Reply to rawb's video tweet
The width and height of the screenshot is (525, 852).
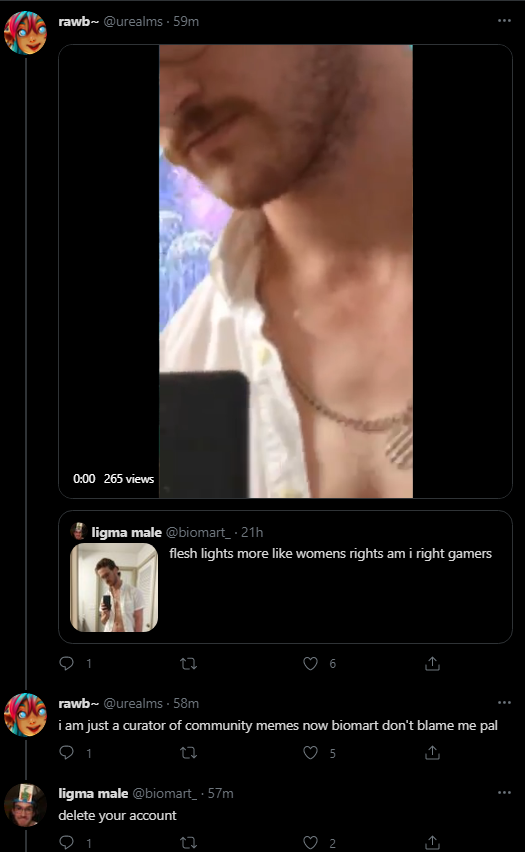(x=66, y=663)
